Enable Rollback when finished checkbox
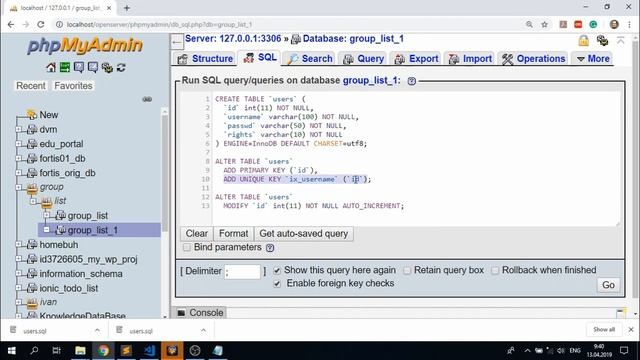 click(x=495, y=271)
